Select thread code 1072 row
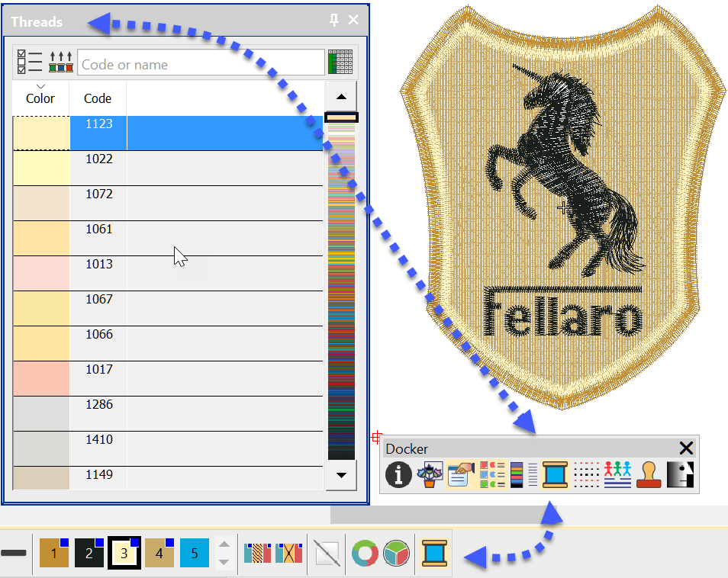Screen dimensions: 728x578 (x=168, y=204)
